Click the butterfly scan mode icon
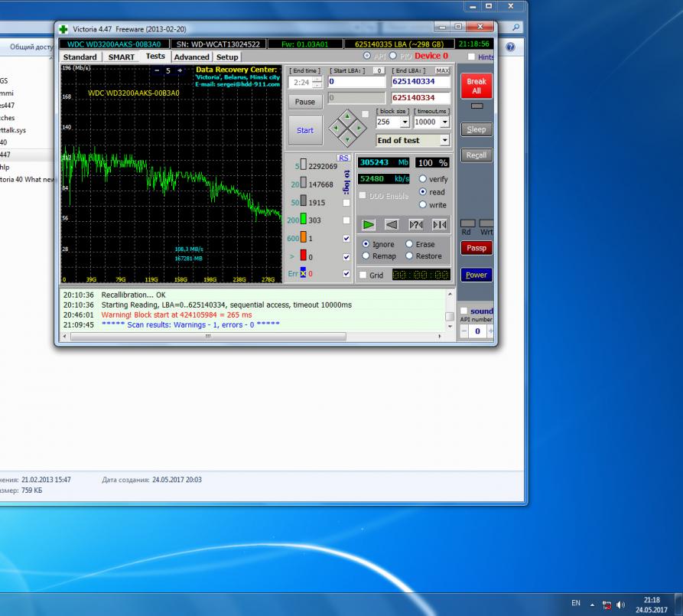The height and width of the screenshot is (616, 683). pos(439,224)
